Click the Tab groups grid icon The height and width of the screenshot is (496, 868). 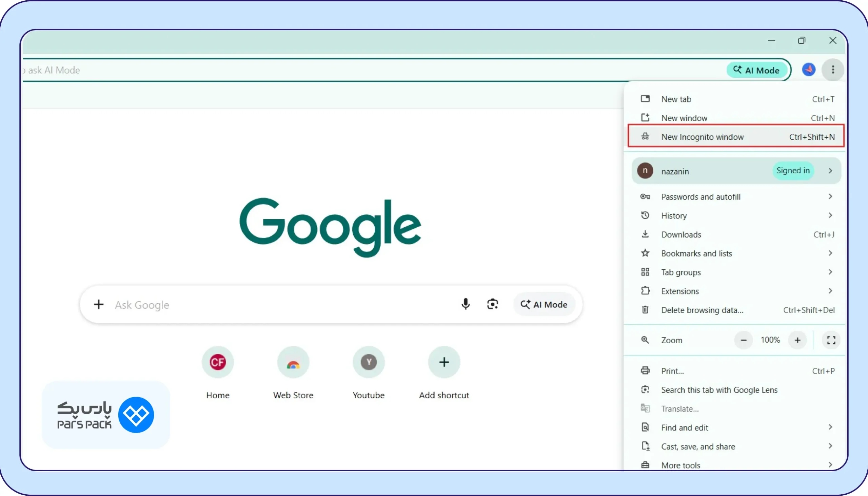pos(645,272)
